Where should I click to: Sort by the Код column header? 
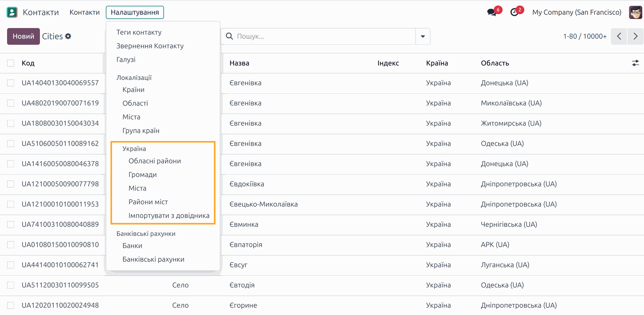(28, 63)
